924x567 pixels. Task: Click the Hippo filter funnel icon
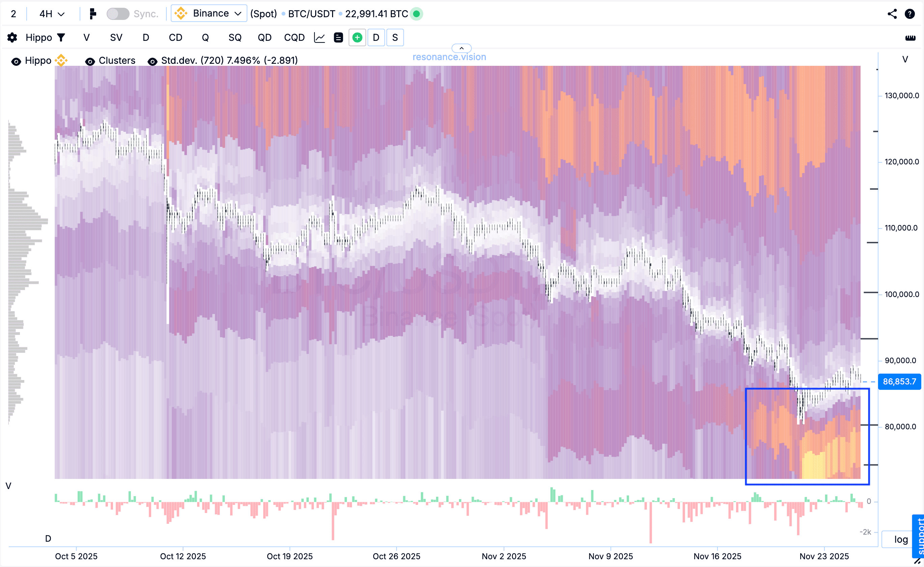[61, 37]
